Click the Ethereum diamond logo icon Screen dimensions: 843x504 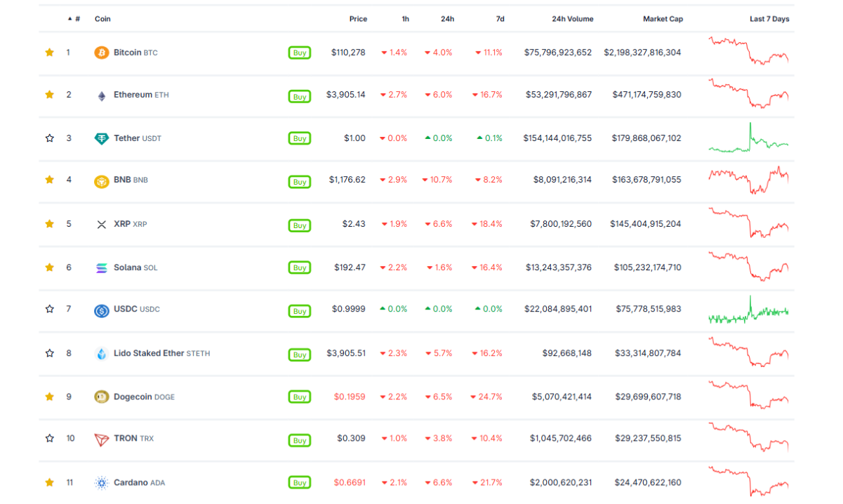pyautogui.click(x=102, y=95)
